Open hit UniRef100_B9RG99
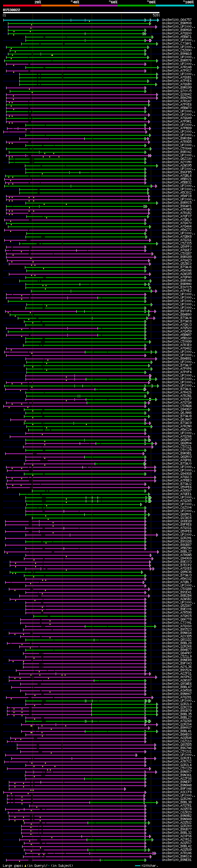The image size is (197, 868). pyautogui.click(x=176, y=88)
